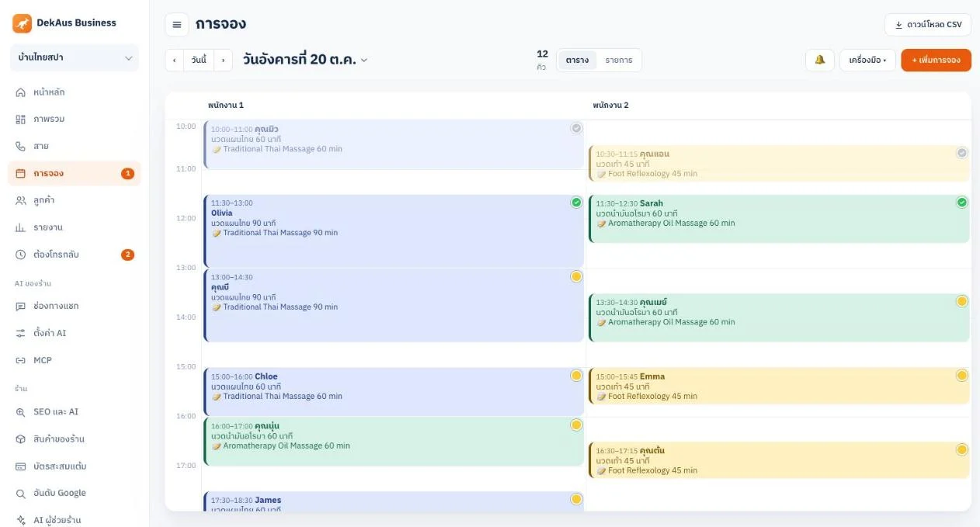Switch to รายการ list view tab
980x527 pixels.
tap(619, 60)
